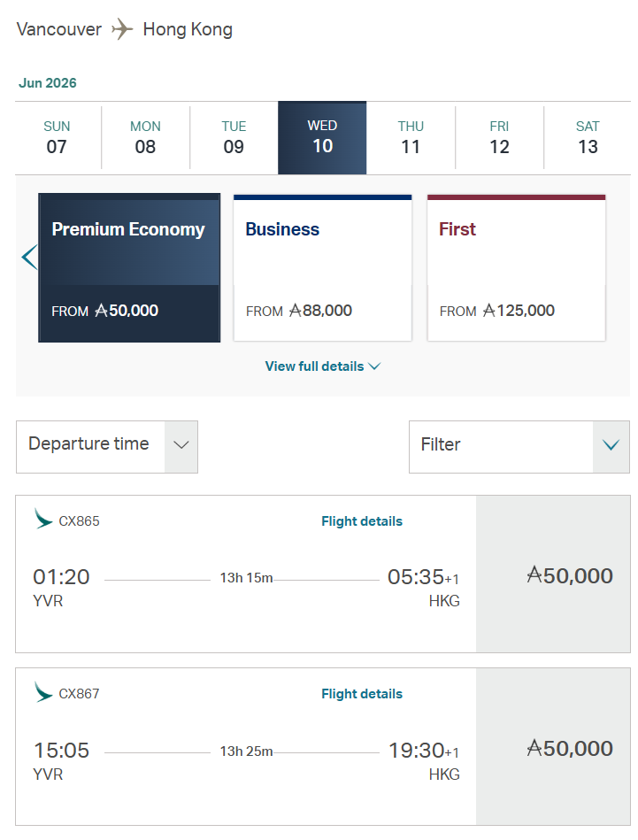This screenshot has height=840, width=638.
Task: Expand View full details
Action: (322, 366)
